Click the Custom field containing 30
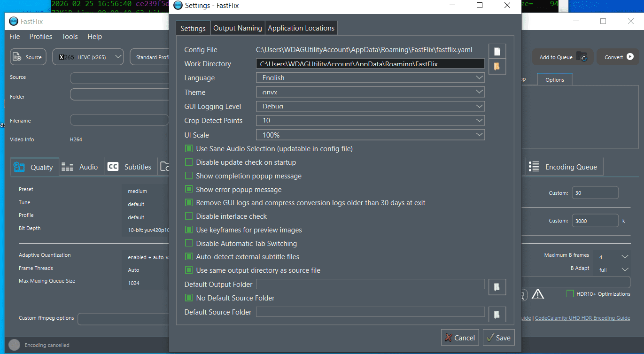The height and width of the screenshot is (354, 644). pyautogui.click(x=595, y=193)
